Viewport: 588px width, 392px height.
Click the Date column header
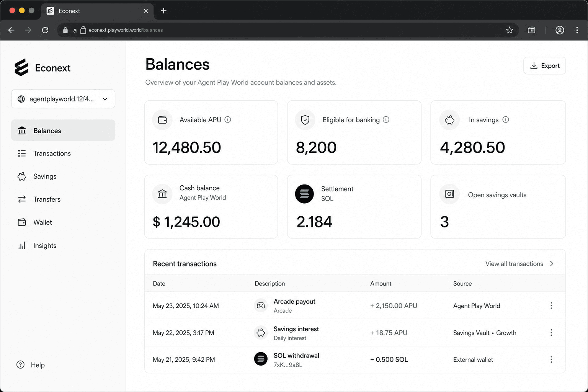coord(159,284)
